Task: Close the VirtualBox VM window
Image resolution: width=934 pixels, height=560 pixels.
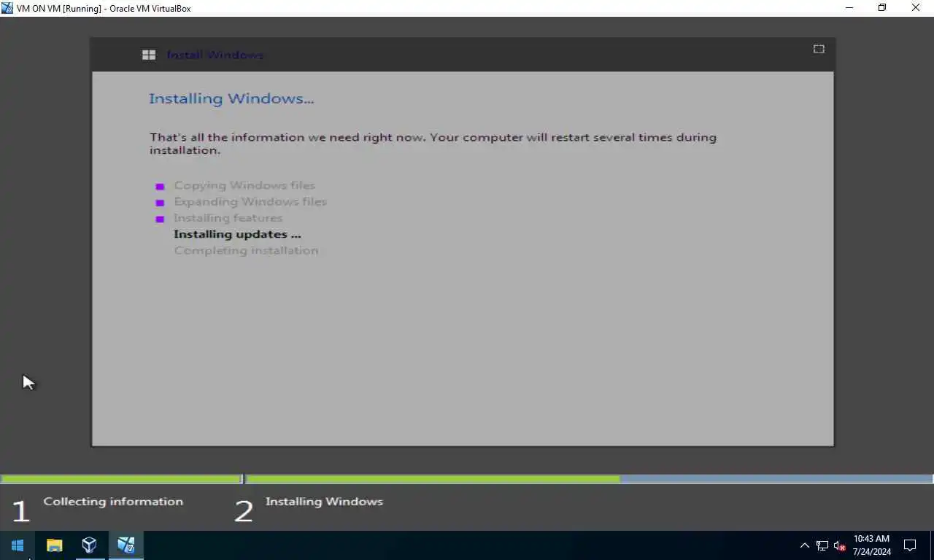Action: (916, 8)
